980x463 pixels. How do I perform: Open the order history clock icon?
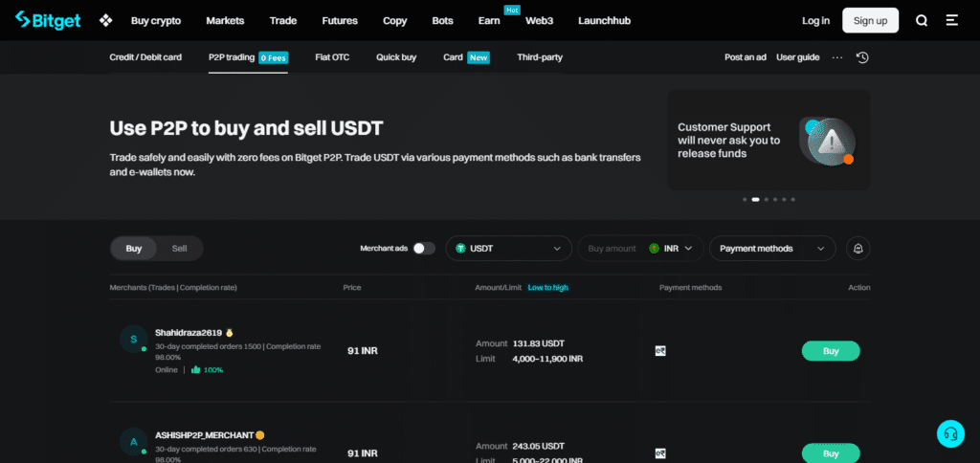coord(862,57)
